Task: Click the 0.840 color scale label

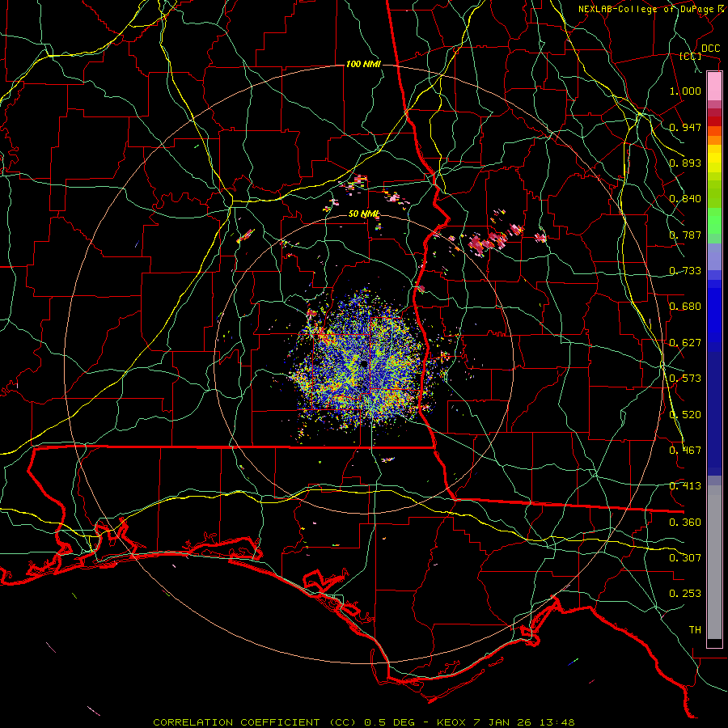Action: point(685,199)
